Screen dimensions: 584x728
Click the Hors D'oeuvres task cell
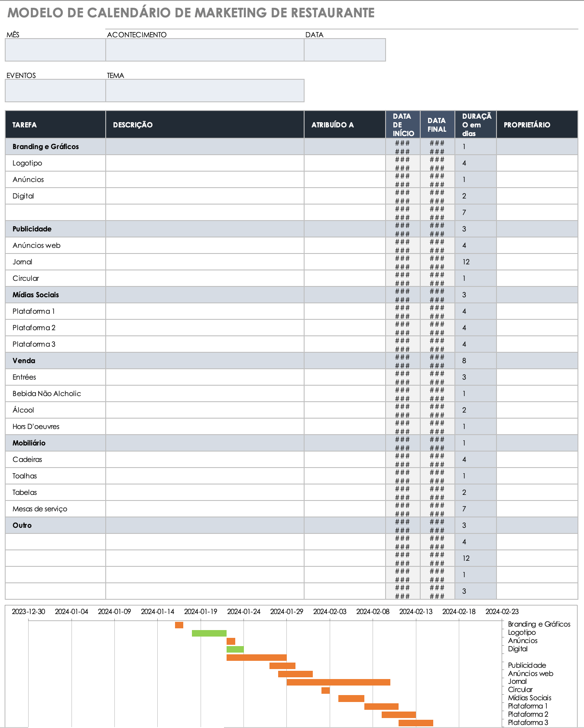click(55, 426)
